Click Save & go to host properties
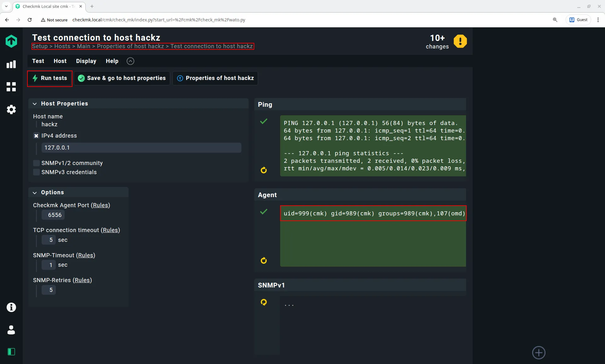The width and height of the screenshot is (605, 364). (122, 78)
